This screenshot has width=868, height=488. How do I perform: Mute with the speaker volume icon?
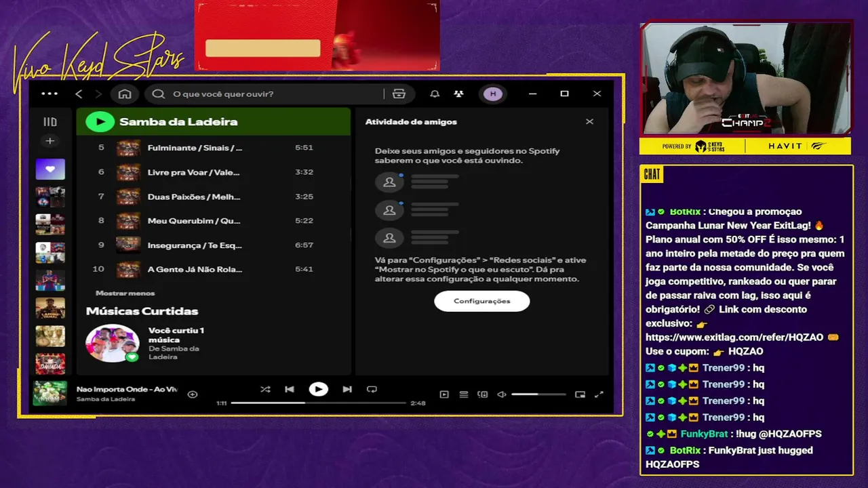[x=502, y=394]
